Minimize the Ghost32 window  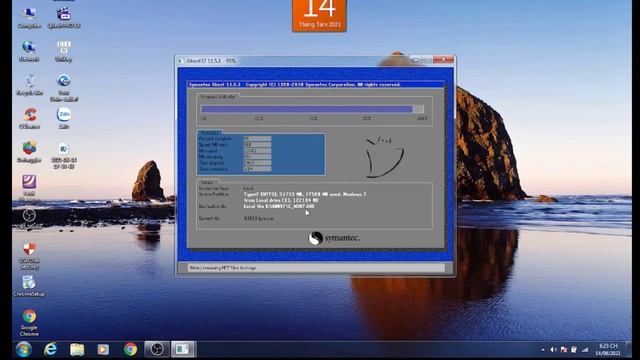(x=416, y=60)
